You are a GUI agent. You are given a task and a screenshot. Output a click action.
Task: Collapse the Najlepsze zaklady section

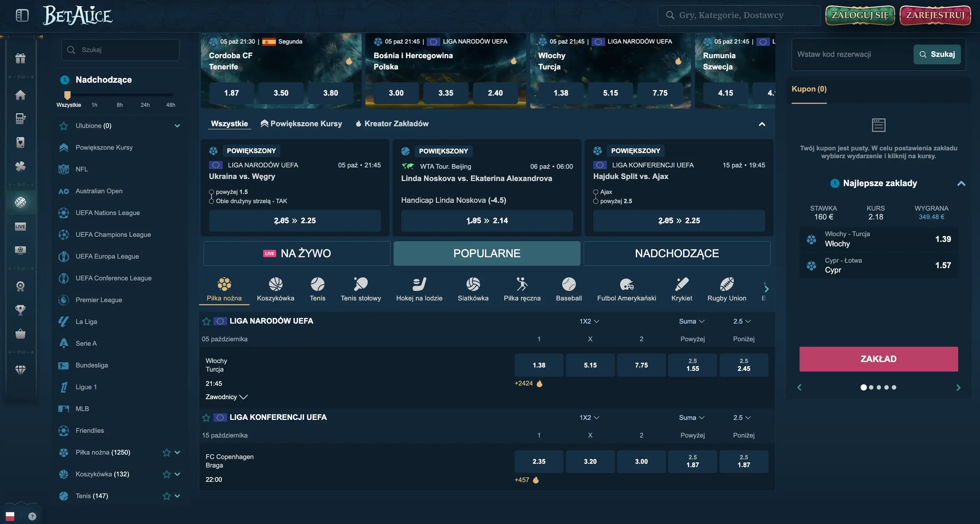[961, 183]
